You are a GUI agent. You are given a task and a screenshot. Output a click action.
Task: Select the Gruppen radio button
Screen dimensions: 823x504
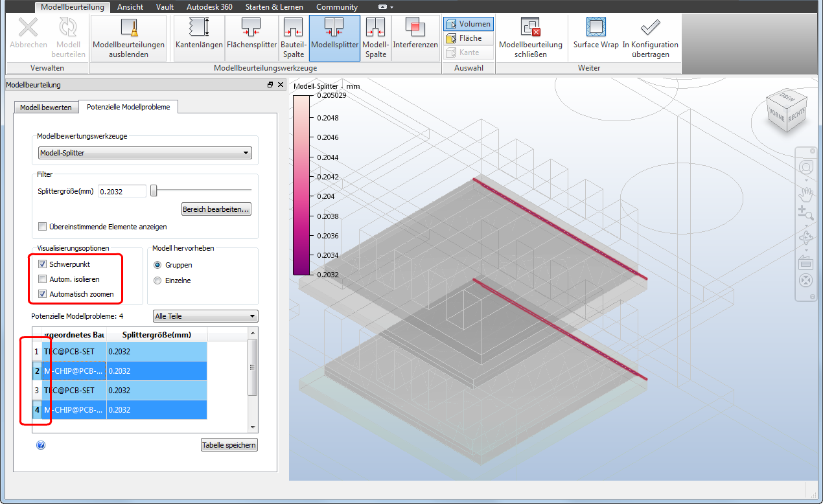157,265
